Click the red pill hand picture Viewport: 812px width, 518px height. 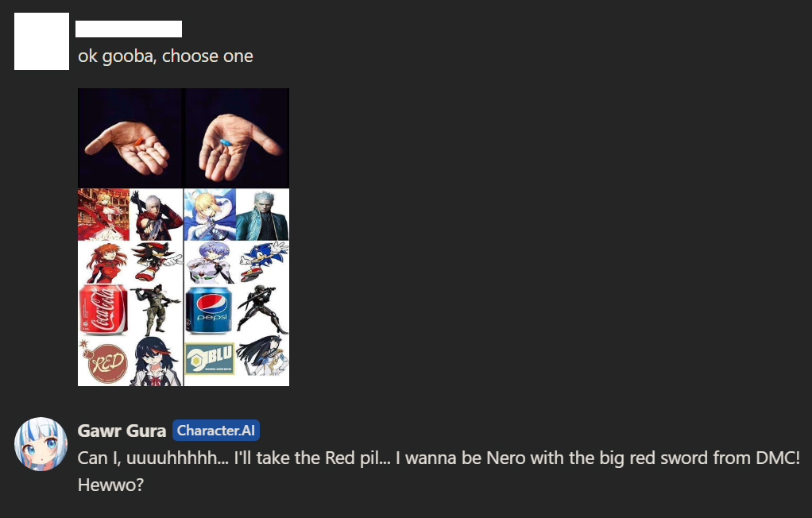130,138
